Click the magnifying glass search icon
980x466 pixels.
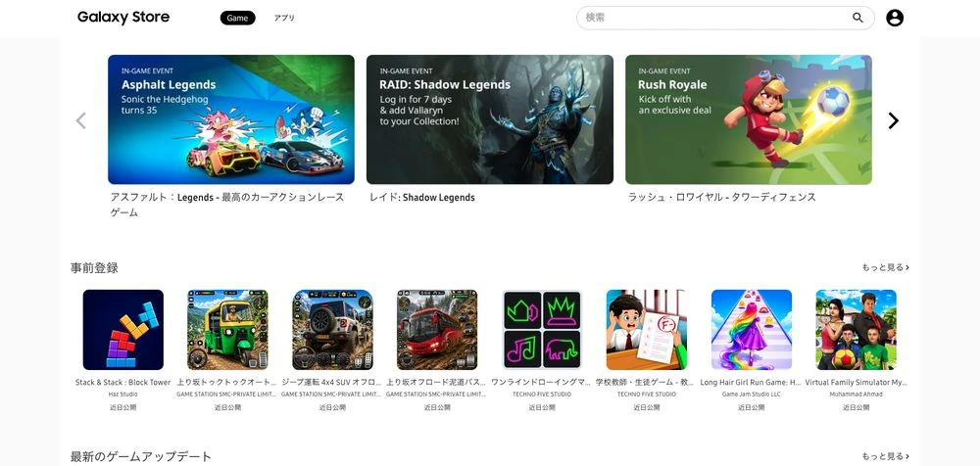(858, 18)
